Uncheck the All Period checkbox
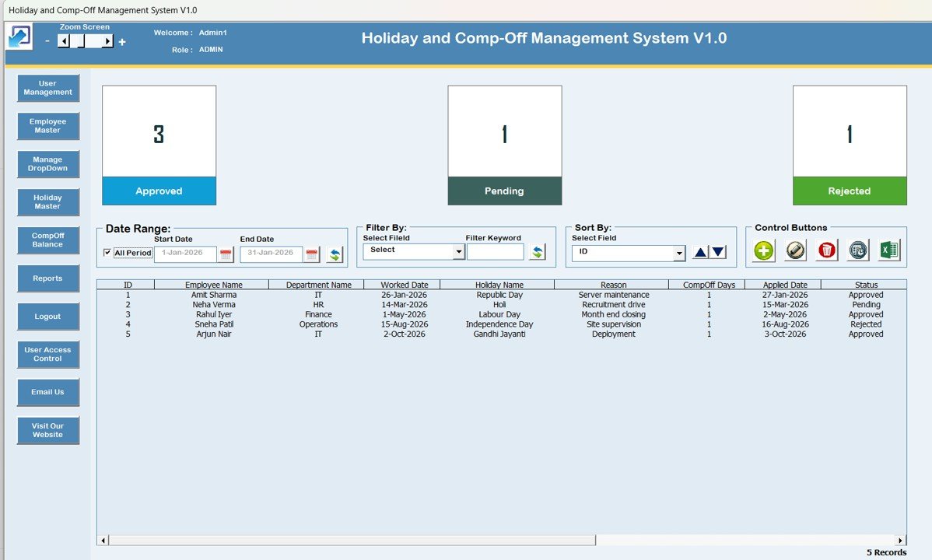The image size is (932, 560). (108, 253)
